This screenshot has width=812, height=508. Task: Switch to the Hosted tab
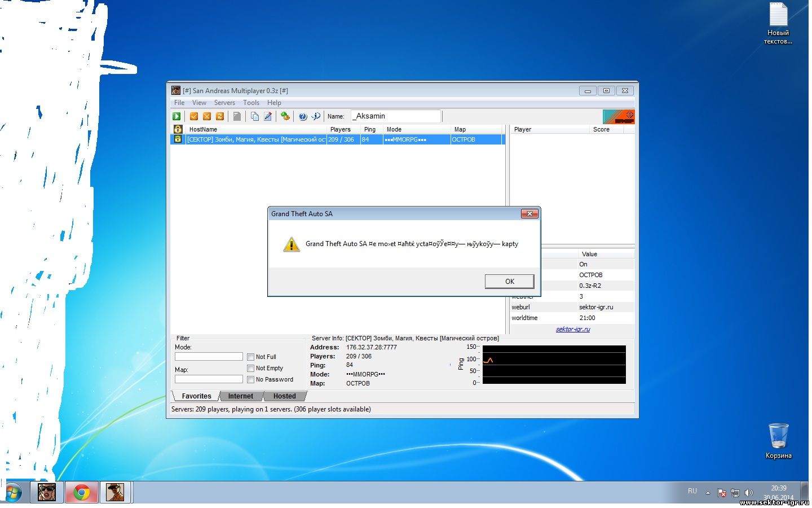(x=285, y=396)
